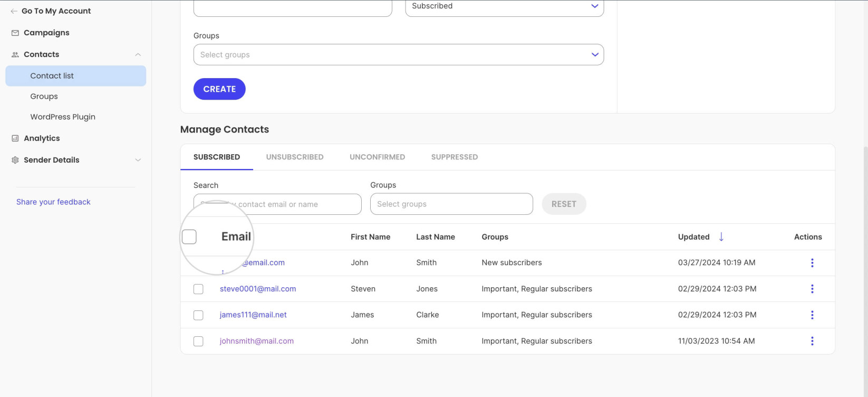The image size is (868, 397).
Task: Click Go To My Account
Action: pyautogui.click(x=56, y=11)
